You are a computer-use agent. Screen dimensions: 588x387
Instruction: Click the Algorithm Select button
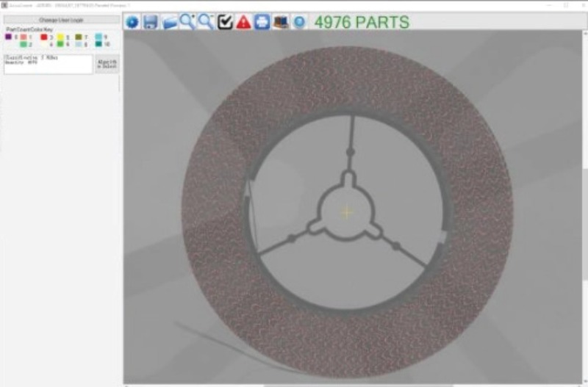click(x=107, y=64)
